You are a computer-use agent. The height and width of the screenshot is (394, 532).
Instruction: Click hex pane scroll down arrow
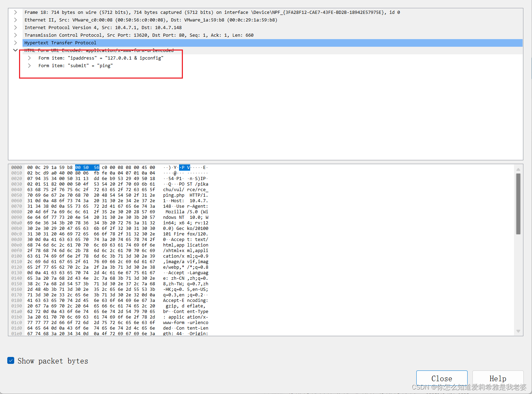518,331
